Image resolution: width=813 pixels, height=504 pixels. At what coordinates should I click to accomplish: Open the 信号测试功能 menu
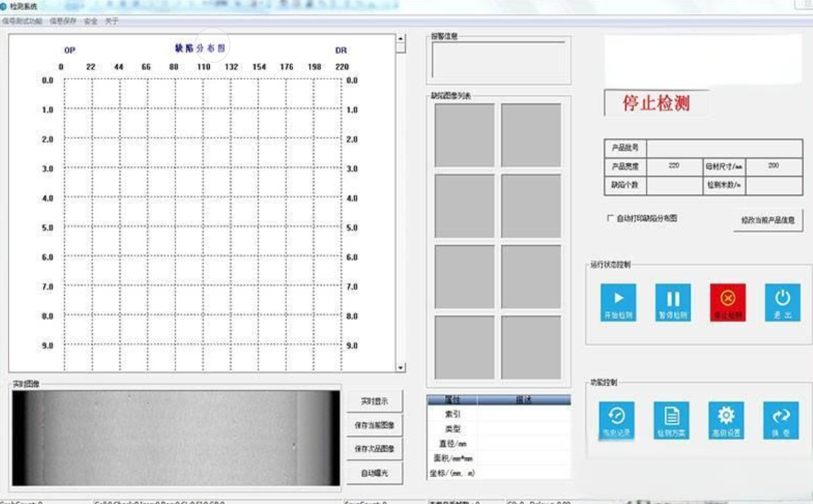22,21
